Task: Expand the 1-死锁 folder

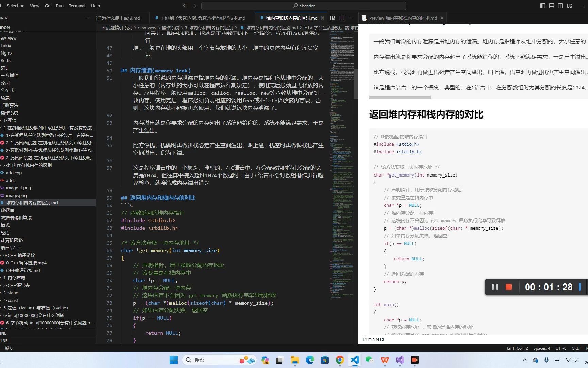Action: pos(48,120)
